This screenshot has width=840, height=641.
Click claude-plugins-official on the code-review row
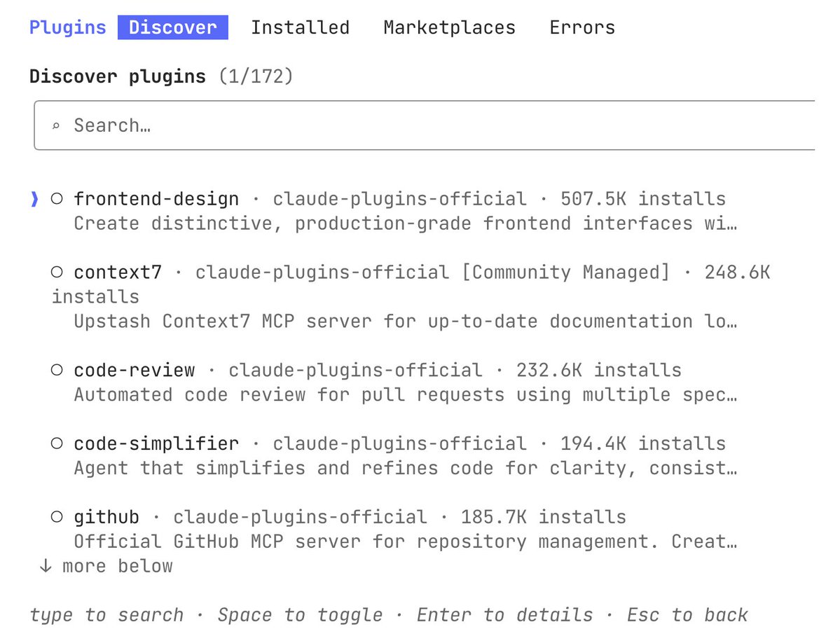355,371
